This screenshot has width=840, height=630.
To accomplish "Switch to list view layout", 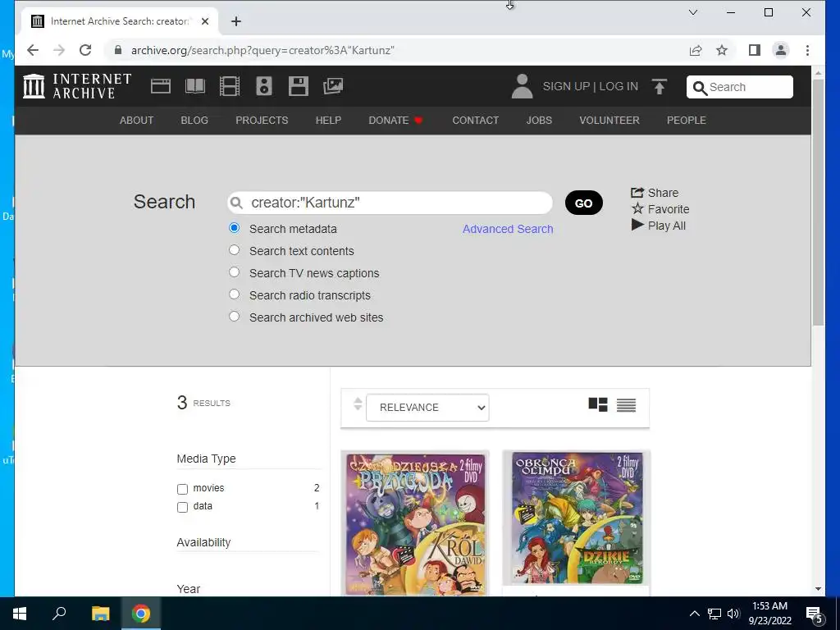I will tap(626, 405).
